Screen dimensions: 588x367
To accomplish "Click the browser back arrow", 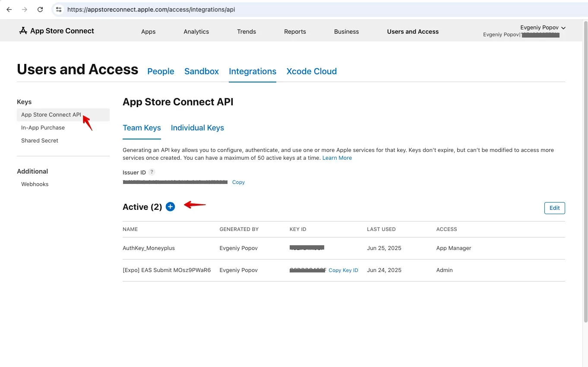I will (9, 9).
